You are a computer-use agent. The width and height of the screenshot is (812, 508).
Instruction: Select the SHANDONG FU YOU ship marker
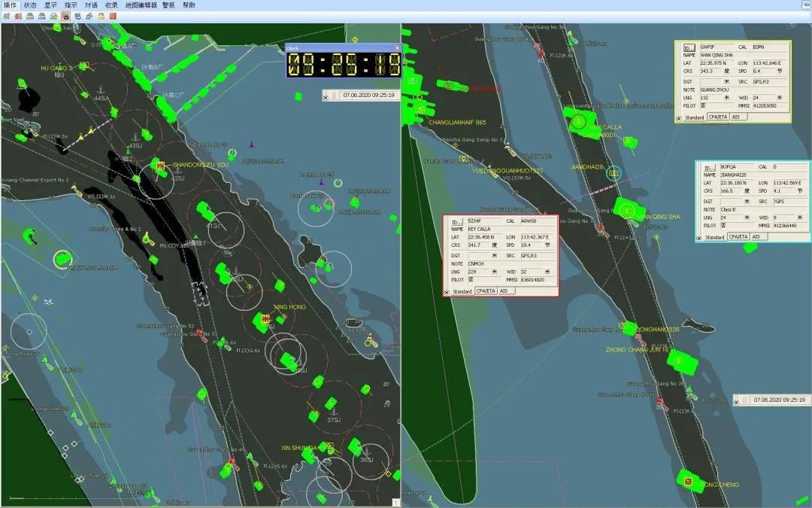pos(160,165)
